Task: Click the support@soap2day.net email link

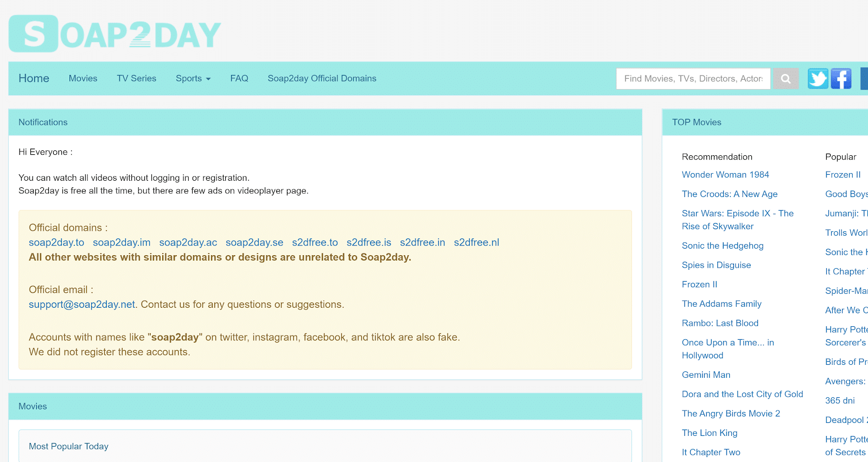Action: coord(82,305)
